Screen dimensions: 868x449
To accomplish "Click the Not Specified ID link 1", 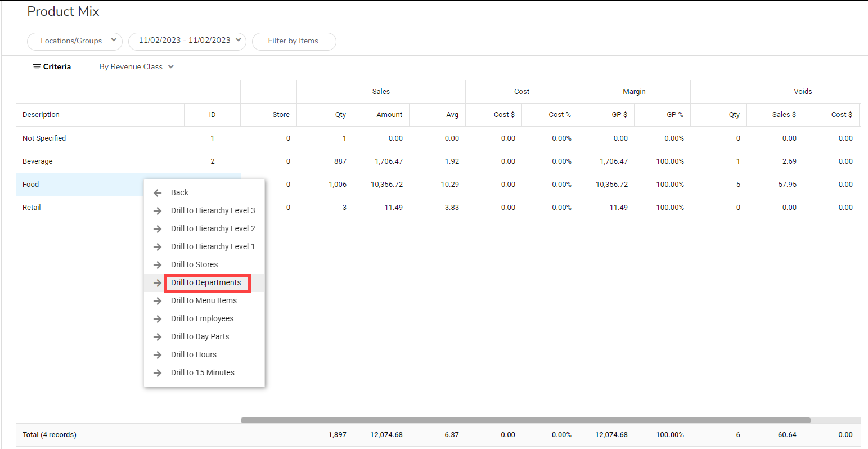I will (212, 138).
